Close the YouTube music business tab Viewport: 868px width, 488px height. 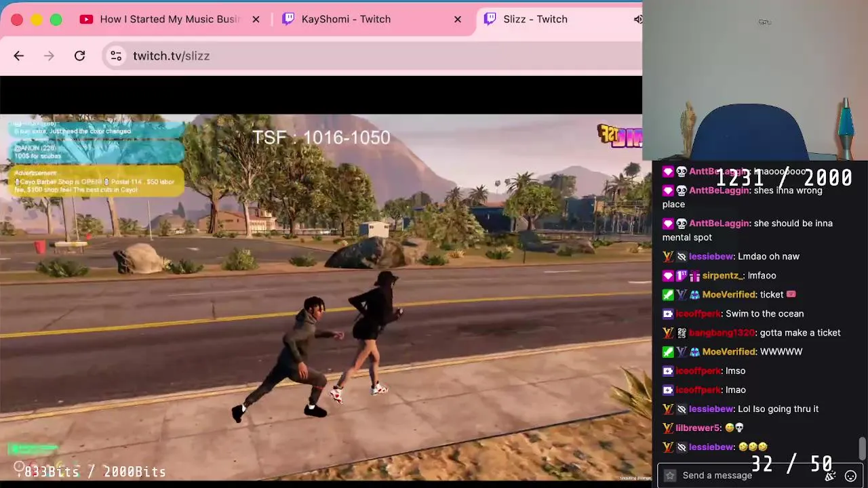256,19
